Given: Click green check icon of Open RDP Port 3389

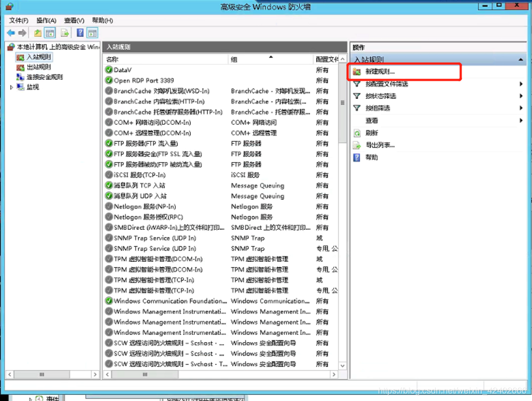Looking at the screenshot, I should pyautogui.click(x=109, y=80).
